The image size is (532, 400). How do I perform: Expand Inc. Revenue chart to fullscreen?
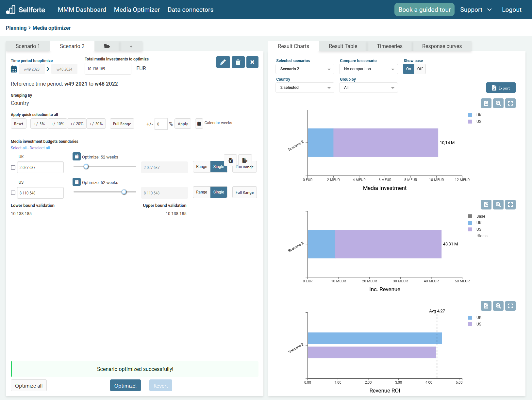510,205
